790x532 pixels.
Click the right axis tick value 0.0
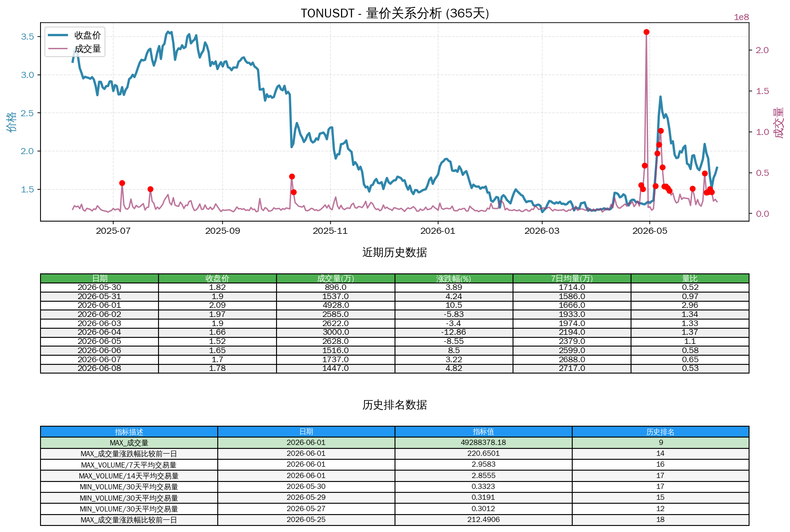(762, 214)
